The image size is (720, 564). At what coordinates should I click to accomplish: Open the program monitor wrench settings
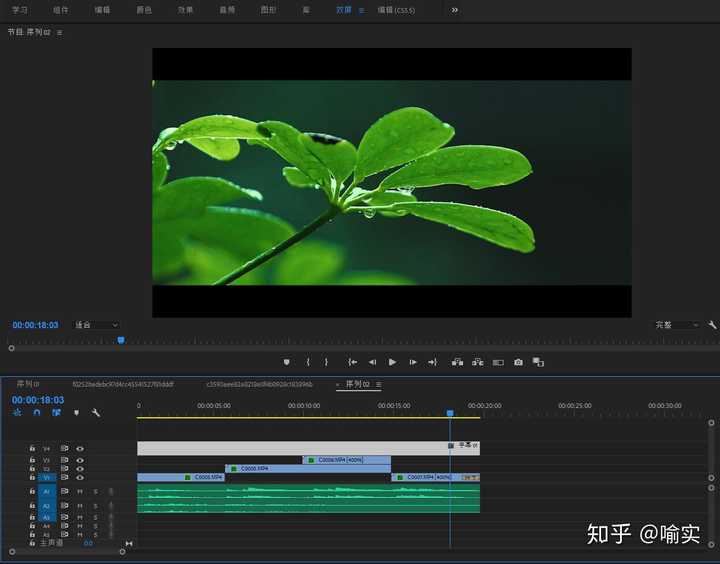pos(712,325)
